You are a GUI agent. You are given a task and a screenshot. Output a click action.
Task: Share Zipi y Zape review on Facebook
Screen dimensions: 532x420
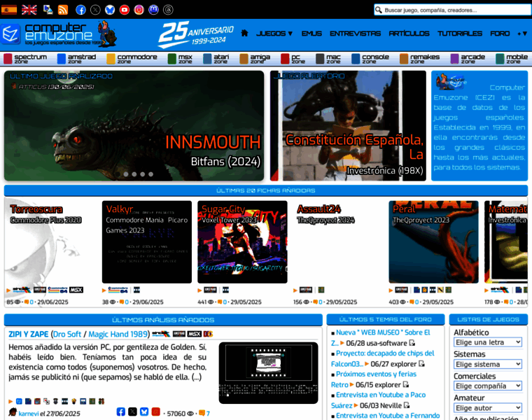121,412
